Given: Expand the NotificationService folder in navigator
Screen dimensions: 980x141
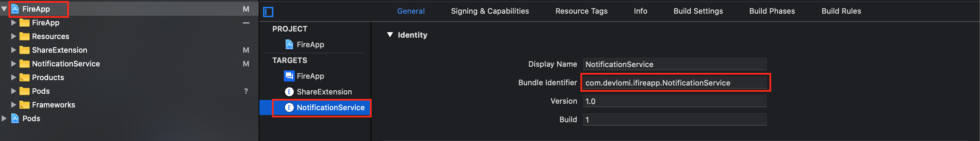Looking at the screenshot, I should click(13, 64).
